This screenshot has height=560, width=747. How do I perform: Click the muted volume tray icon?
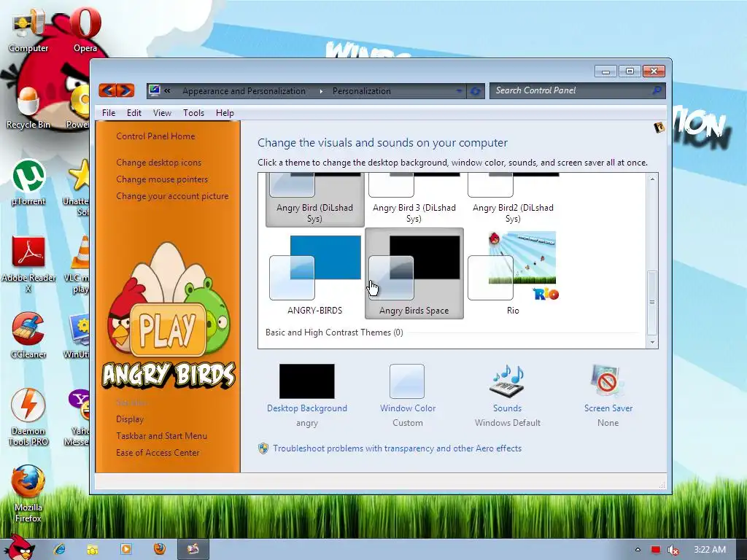[x=673, y=550]
